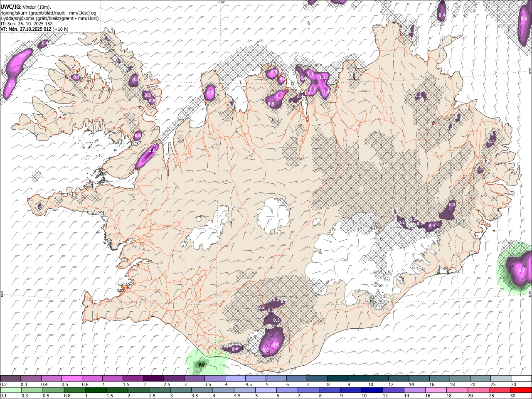Screen dimensions: 532x399
Task: Click the 'Vindur (10m),' header text
Action: click(37, 7)
